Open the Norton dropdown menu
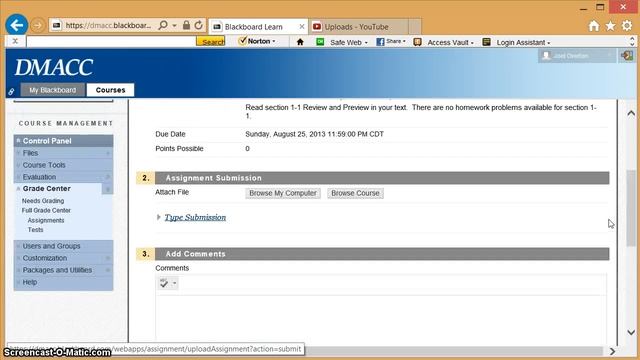This screenshot has width=640, height=360. 257,41
